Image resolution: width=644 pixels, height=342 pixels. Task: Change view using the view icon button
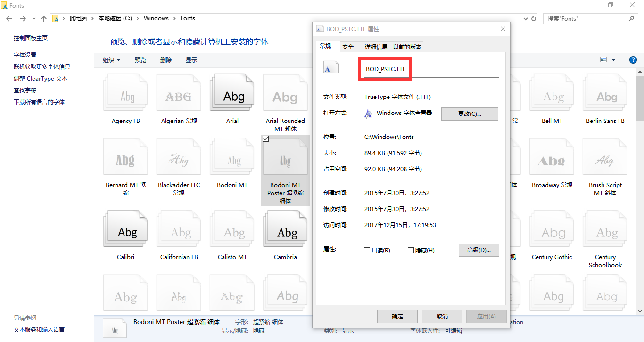(603, 60)
